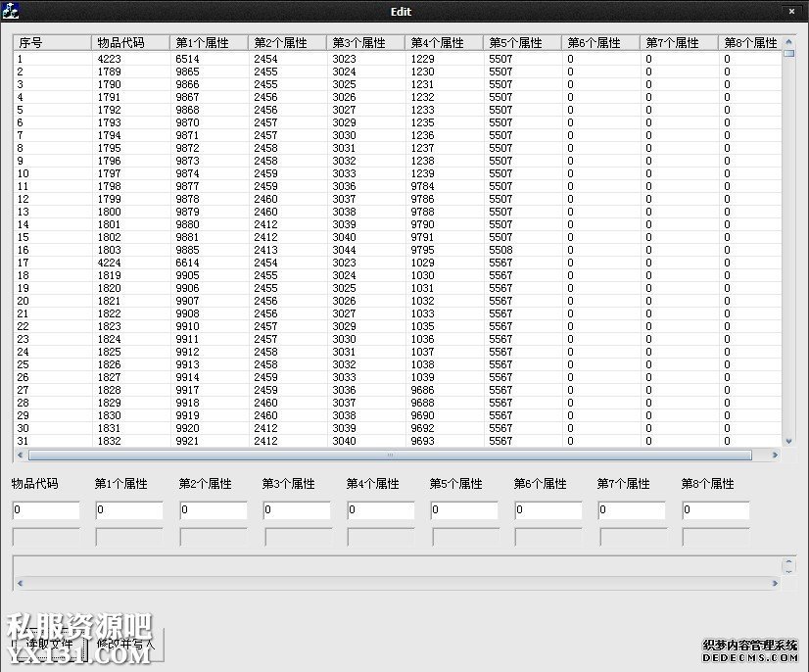Click the table's horizontal scrollbar right arrow
Image resolution: width=809 pixels, height=672 pixels.
pos(760,456)
